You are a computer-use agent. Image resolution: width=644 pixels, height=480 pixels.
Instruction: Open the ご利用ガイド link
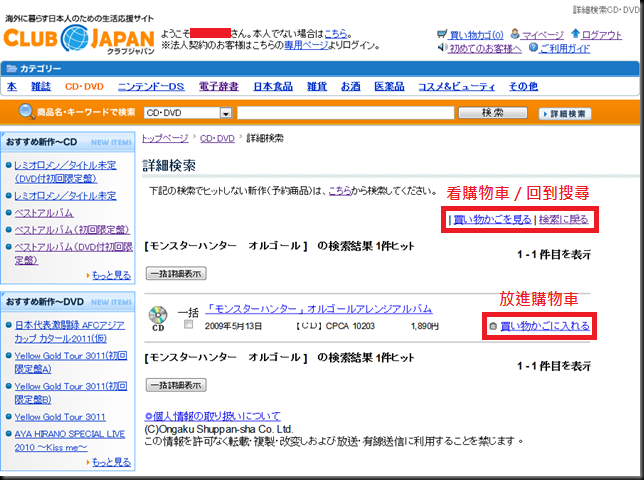(x=565, y=48)
